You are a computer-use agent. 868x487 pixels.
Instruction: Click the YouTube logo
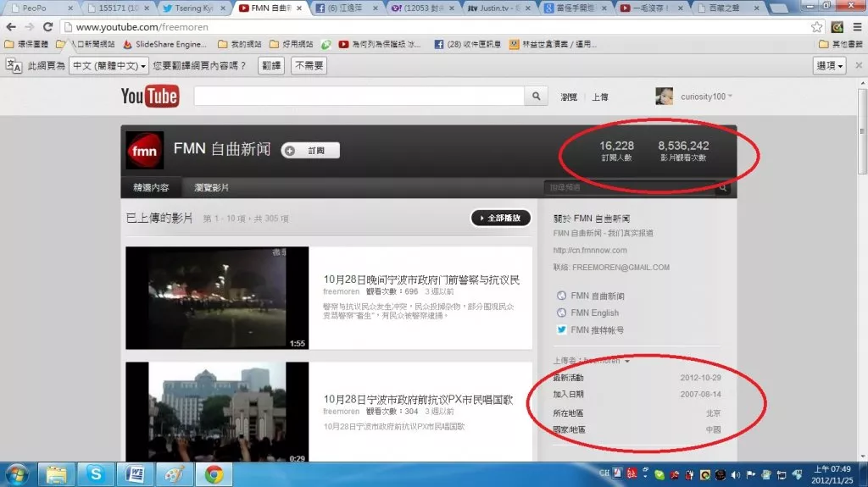[x=150, y=97]
